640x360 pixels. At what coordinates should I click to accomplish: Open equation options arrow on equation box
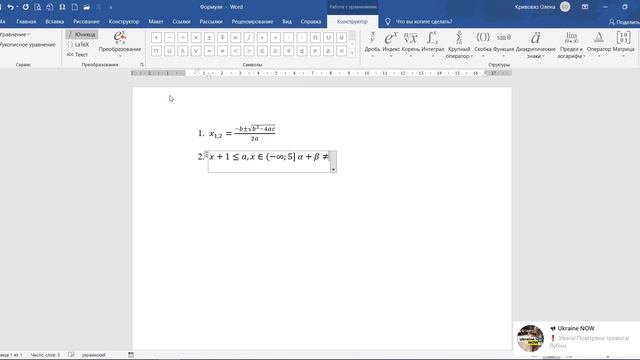click(x=333, y=169)
